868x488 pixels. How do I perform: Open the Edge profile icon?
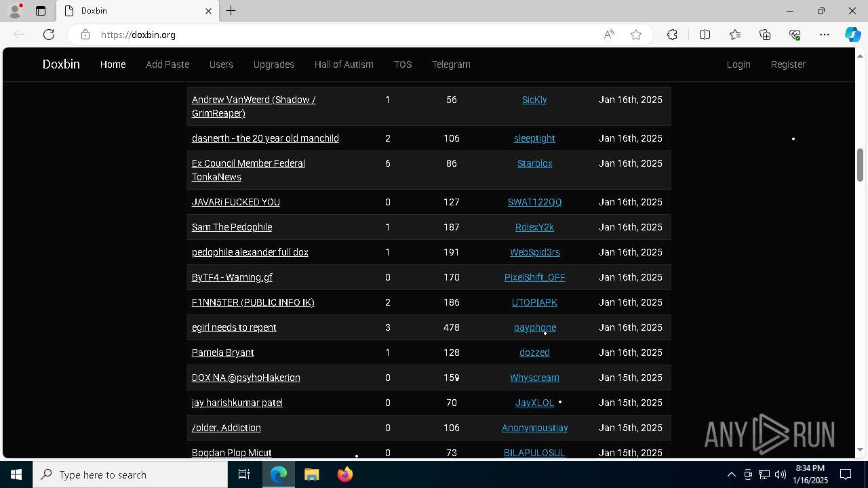point(15,11)
